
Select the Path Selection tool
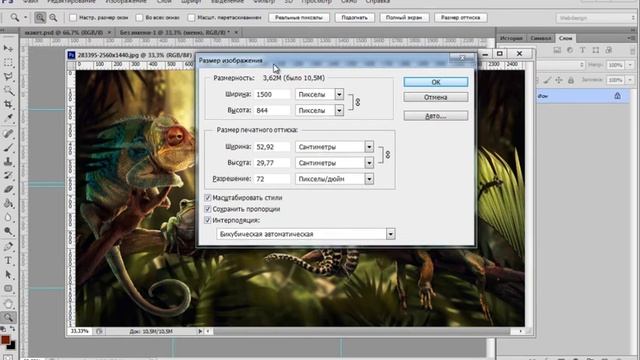pyautogui.click(x=8, y=274)
